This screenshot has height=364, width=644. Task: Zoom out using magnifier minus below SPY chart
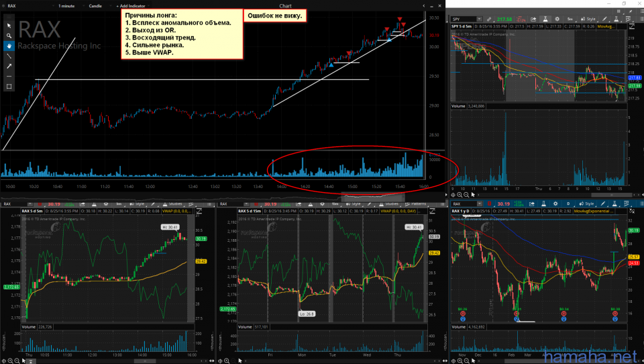466,195
